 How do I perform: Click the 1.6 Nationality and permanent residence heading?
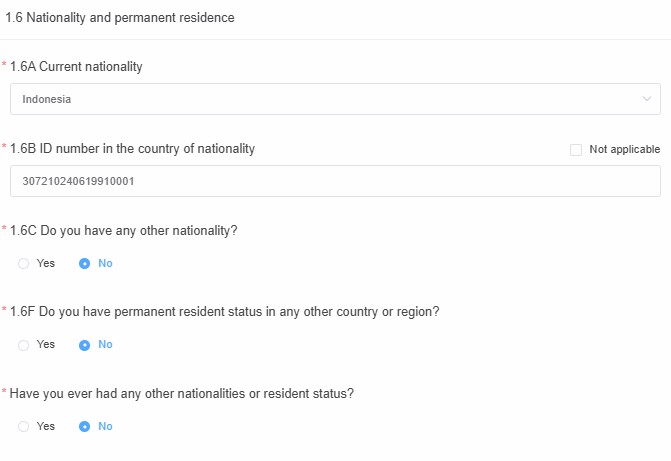120,18
